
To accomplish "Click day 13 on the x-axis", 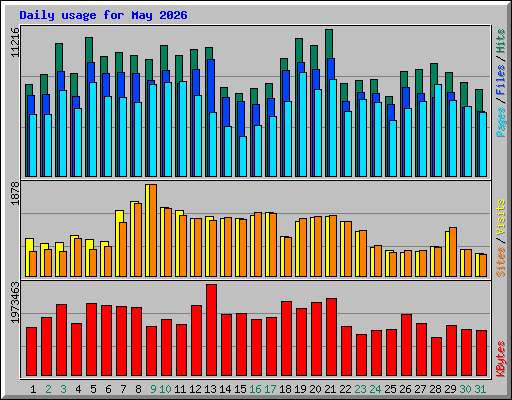I will pos(210,389).
